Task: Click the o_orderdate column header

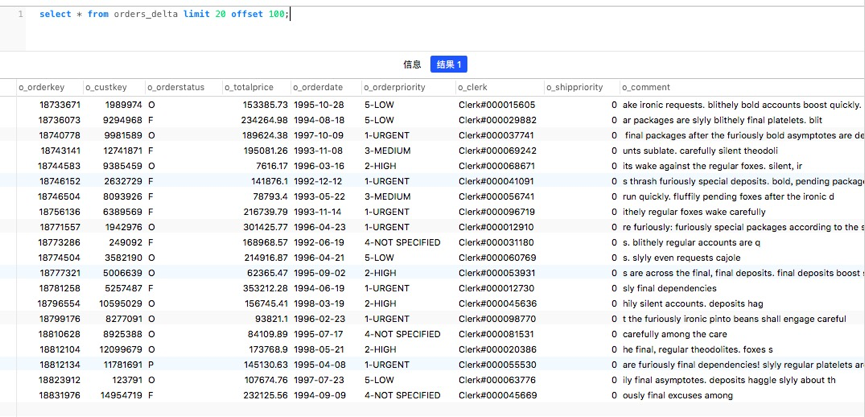Action: coord(318,87)
